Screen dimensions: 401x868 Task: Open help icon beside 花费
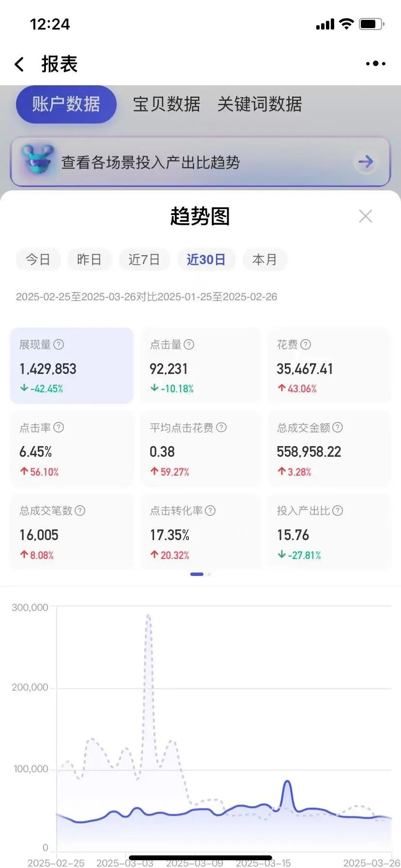coord(306,344)
